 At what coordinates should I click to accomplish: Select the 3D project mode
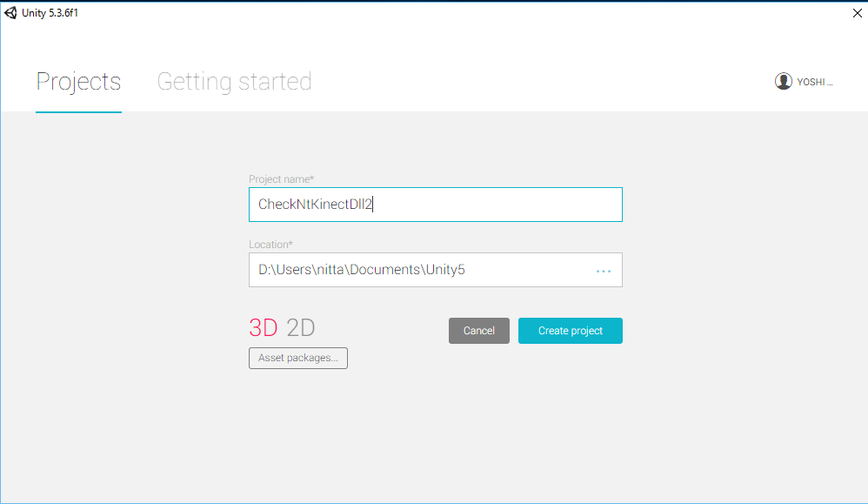point(264,328)
